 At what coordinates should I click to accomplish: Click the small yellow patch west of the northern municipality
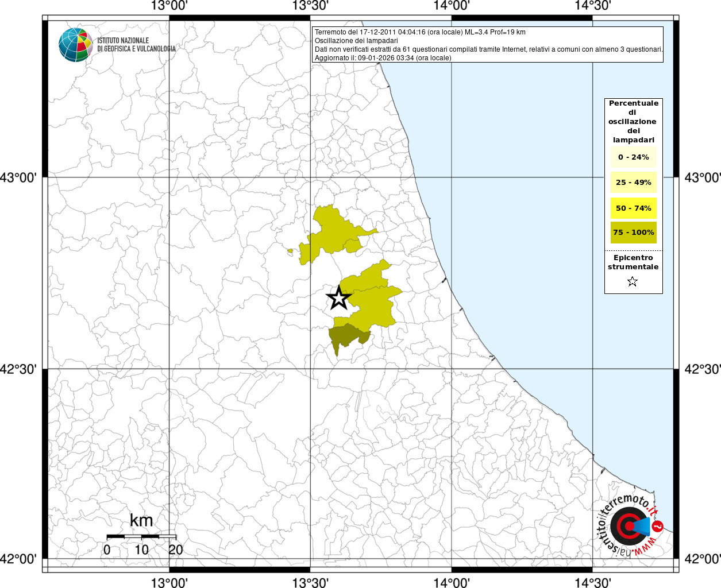click(290, 251)
